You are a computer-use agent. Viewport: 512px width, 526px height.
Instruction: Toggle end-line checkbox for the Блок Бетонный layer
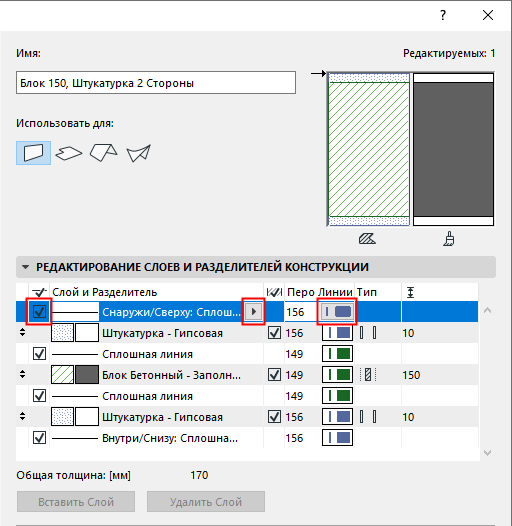(274, 375)
